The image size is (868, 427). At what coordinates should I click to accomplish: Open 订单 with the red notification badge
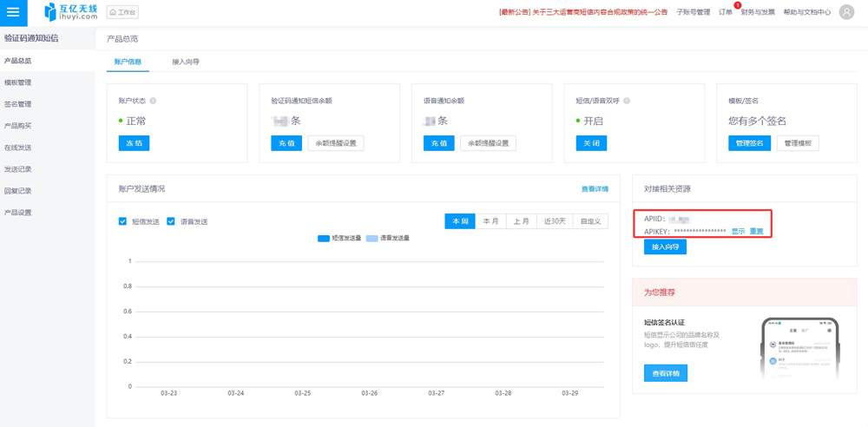coord(726,12)
